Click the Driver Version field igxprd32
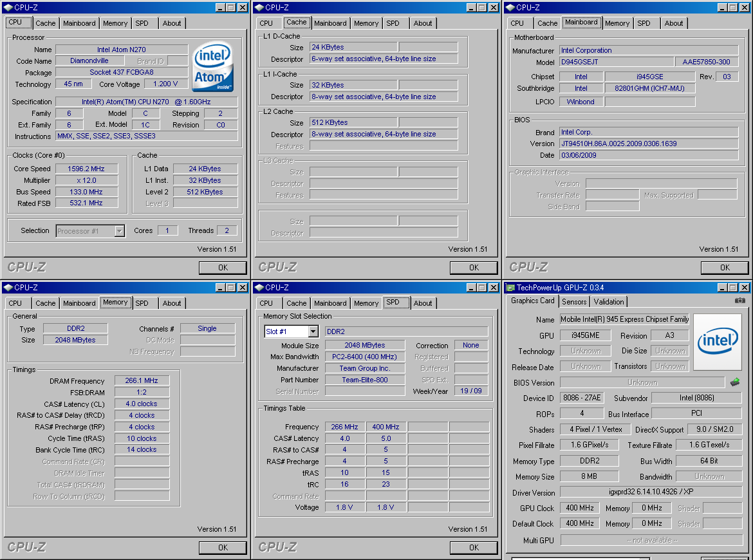Screen dimensions: 753x560 pyautogui.click(x=651, y=492)
